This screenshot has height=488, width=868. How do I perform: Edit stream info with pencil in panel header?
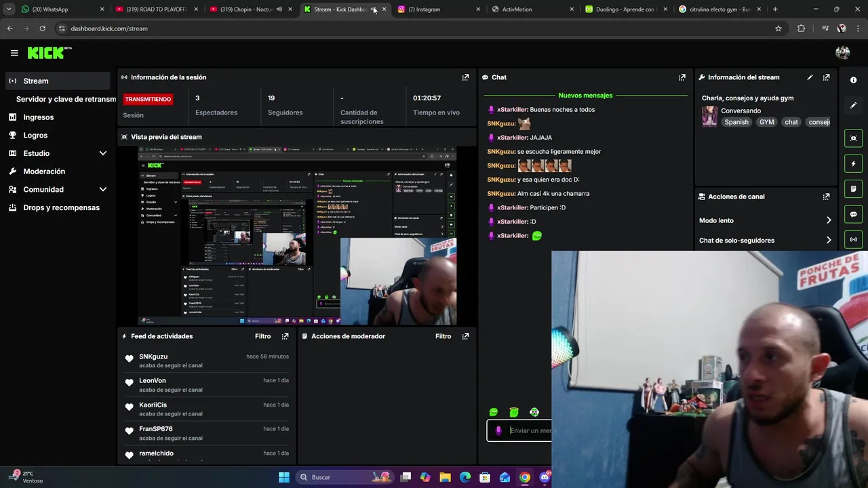(810, 77)
